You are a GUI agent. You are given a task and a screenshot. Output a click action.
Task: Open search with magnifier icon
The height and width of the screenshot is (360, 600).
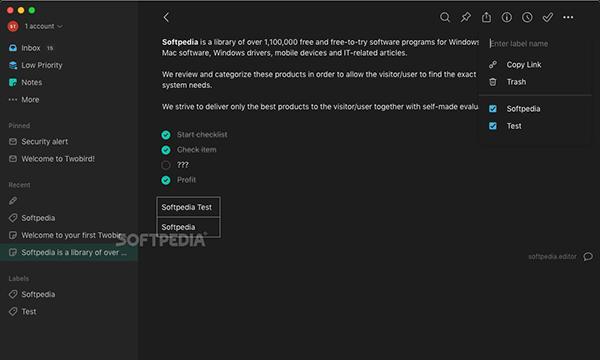coord(445,17)
